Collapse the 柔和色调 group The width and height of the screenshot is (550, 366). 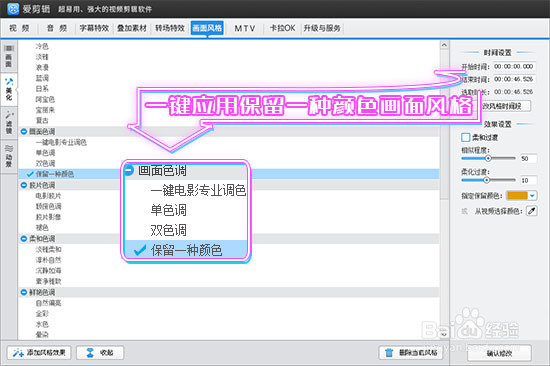point(24,239)
